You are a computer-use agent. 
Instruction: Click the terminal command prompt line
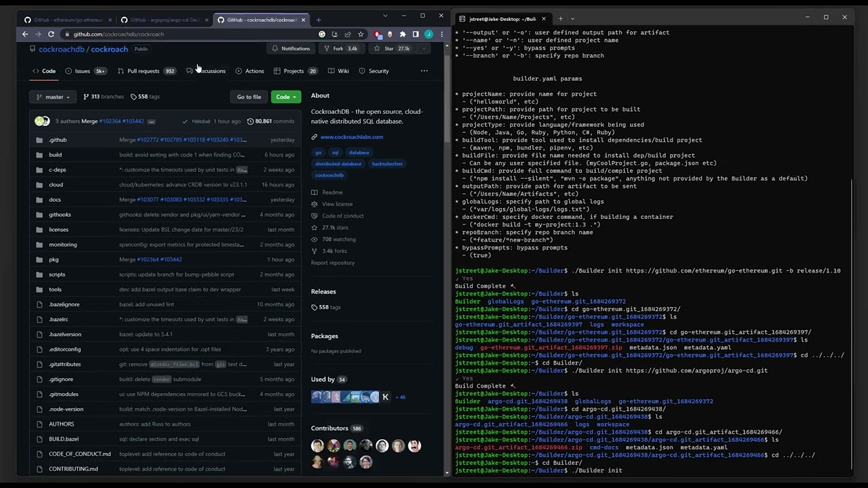(539, 470)
